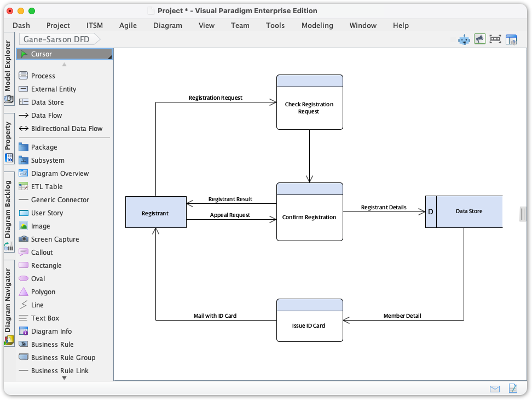This screenshot has width=532, height=400.
Task: Click the mail envelope icon in status bar
Action: 495,388
